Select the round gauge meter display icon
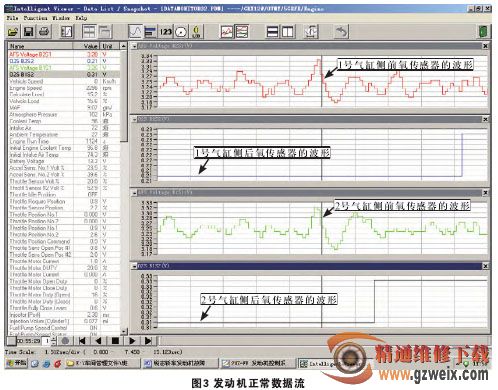 click(x=181, y=32)
